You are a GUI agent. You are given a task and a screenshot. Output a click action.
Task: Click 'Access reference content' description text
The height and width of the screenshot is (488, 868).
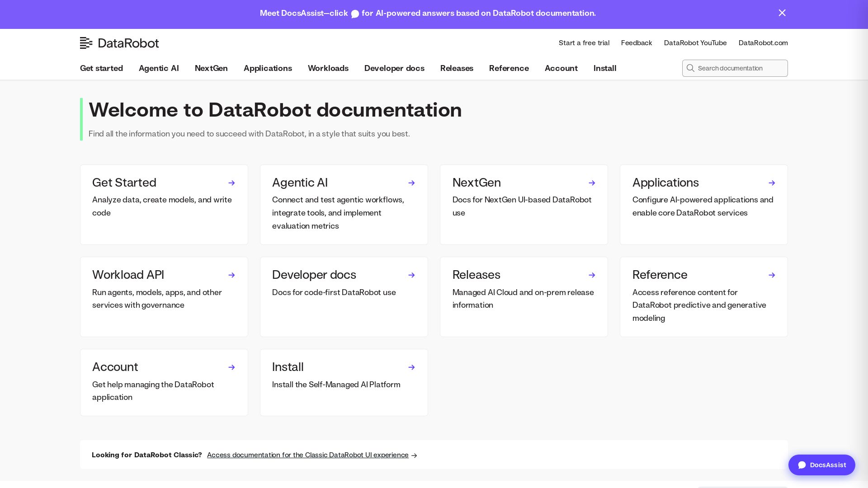(699, 305)
